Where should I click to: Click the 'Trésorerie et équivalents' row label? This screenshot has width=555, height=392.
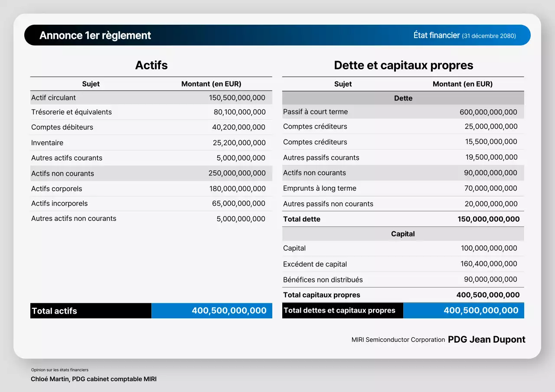(x=72, y=112)
